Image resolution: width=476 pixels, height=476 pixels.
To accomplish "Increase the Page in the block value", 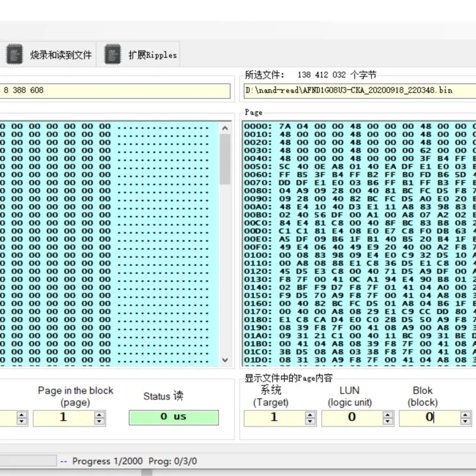I will point(100,414).
